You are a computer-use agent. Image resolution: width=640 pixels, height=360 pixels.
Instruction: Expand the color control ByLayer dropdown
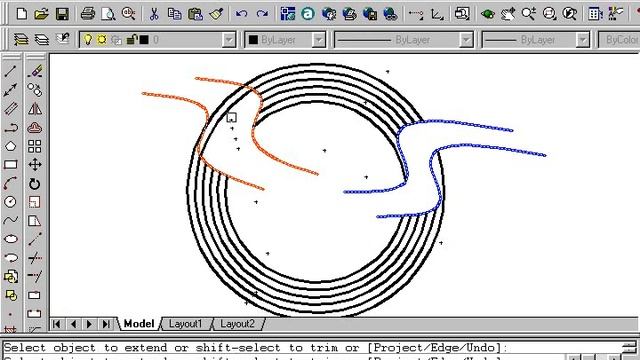318,40
